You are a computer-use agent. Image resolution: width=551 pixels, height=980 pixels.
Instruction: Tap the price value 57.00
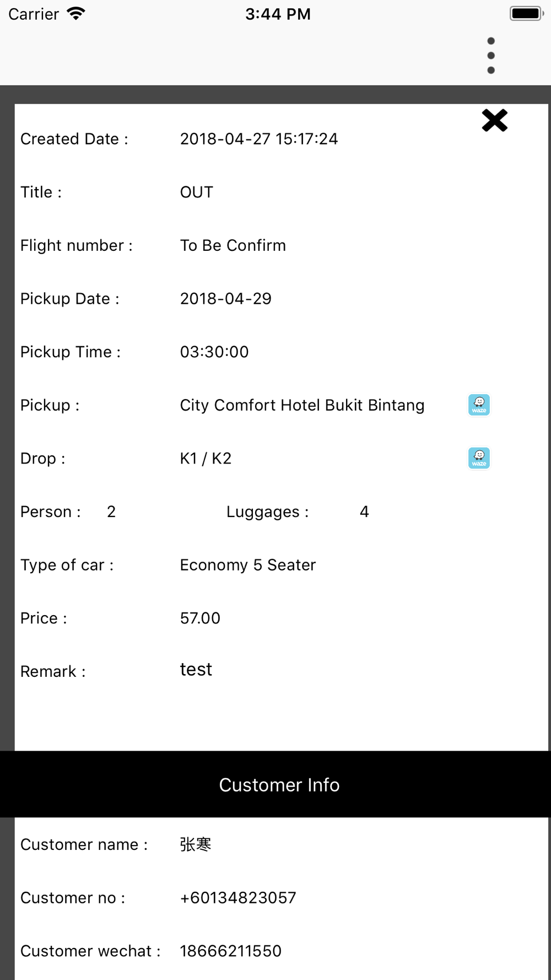tap(200, 618)
